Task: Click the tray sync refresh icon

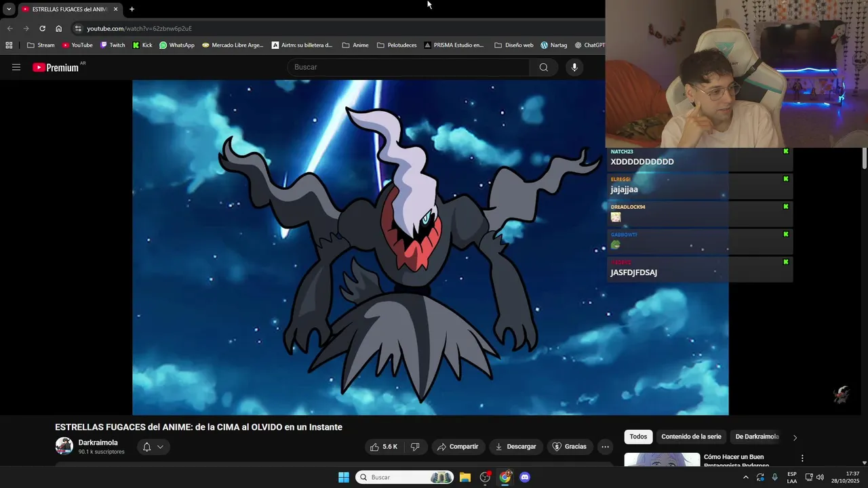Action: 760,477
